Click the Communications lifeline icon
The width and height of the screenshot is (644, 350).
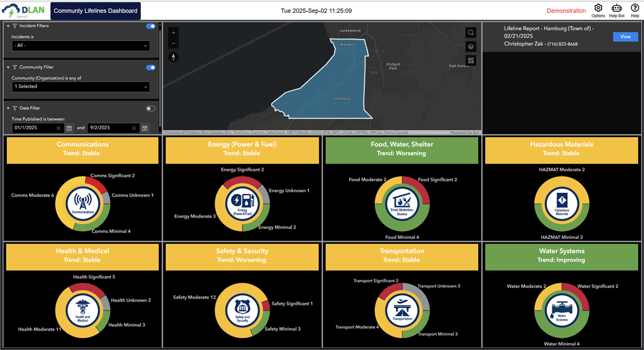[x=83, y=204]
